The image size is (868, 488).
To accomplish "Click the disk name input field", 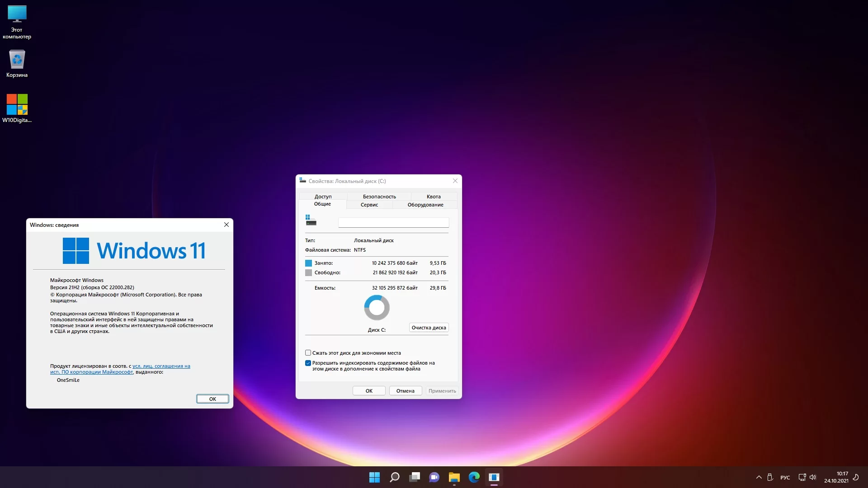I will [x=393, y=222].
